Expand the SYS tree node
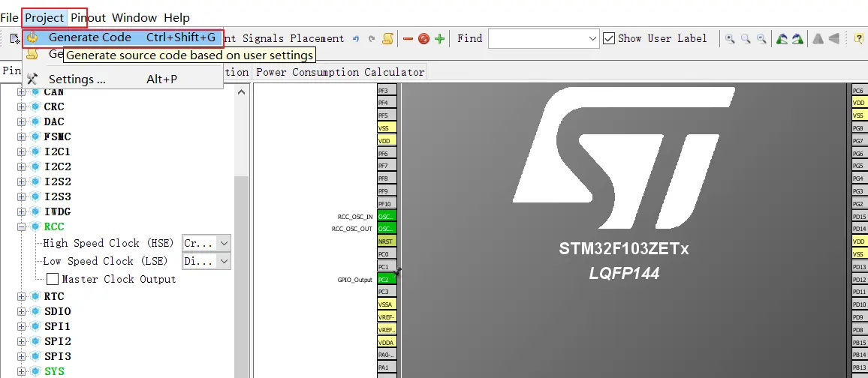The width and height of the screenshot is (868, 378). pyautogui.click(x=21, y=371)
